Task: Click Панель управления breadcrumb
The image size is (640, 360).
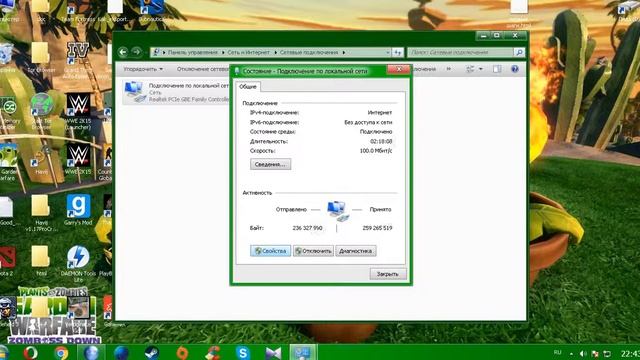Action: 193,52
